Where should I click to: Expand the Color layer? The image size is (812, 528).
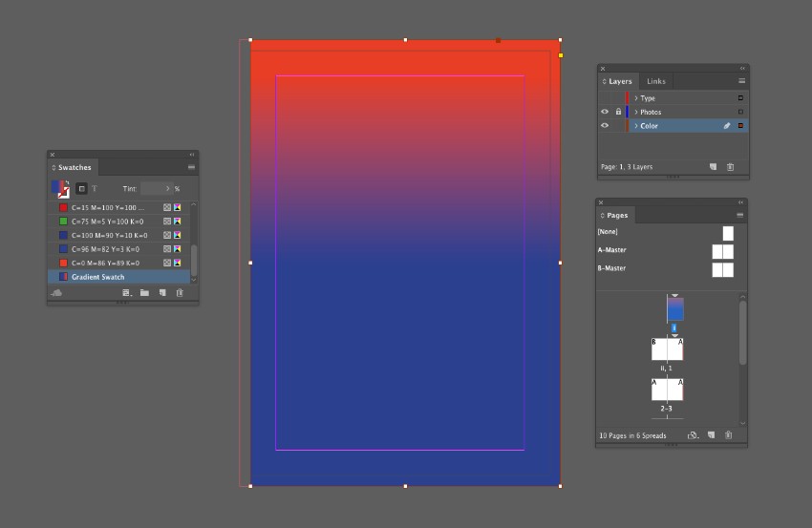636,126
